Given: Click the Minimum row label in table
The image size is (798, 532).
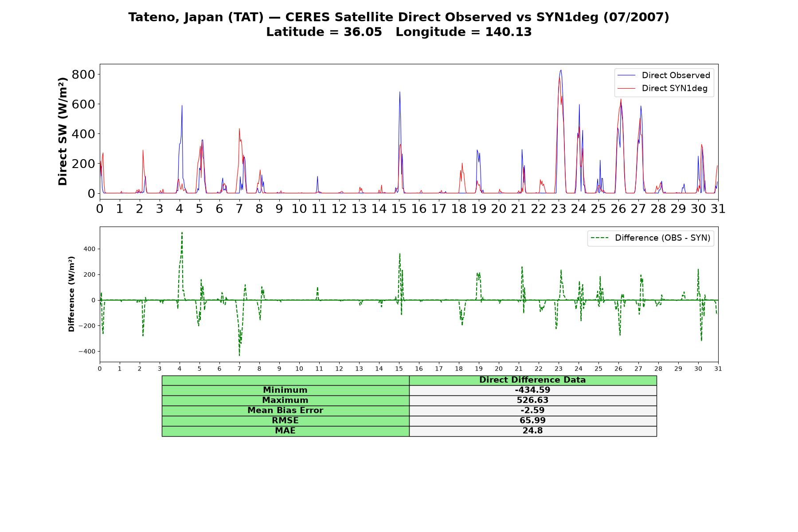Looking at the screenshot, I should [286, 390].
